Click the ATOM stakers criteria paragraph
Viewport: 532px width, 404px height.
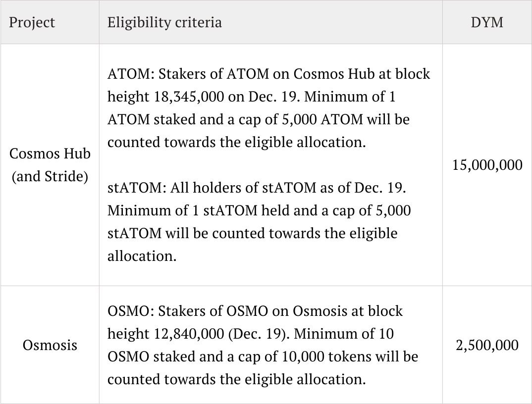[267, 108]
